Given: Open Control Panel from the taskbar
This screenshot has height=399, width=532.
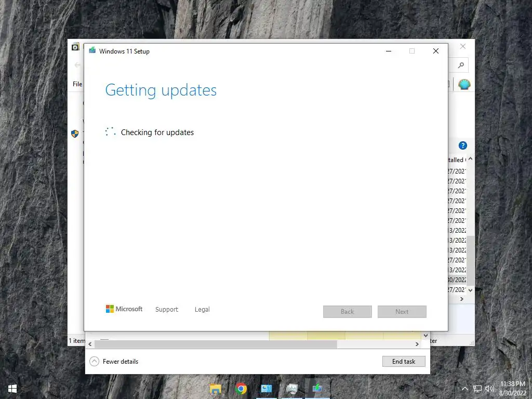Looking at the screenshot, I should pos(267,389).
